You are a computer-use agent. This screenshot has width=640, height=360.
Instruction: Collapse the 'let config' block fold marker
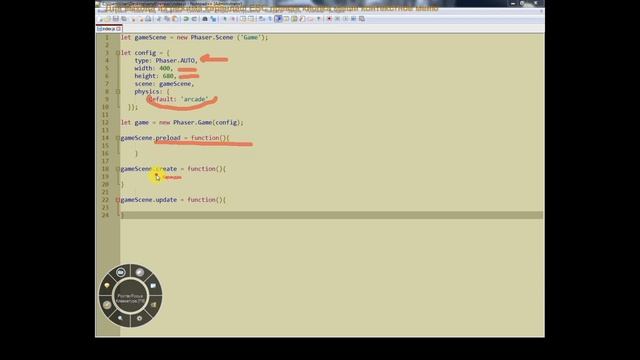pyautogui.click(x=118, y=53)
